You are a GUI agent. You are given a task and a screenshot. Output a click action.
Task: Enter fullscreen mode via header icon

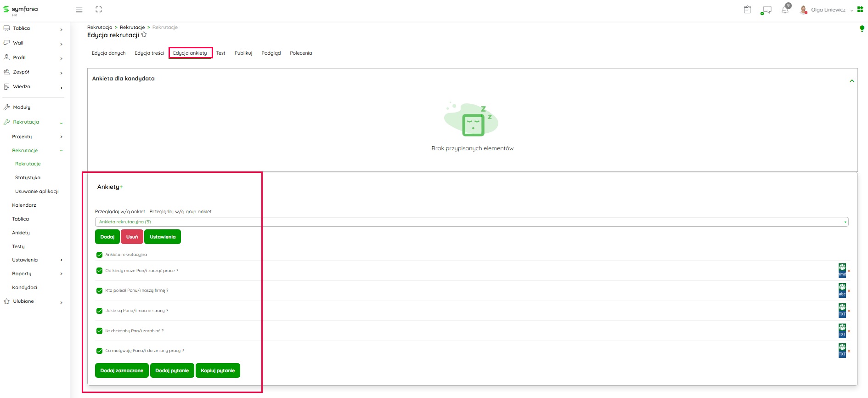(98, 10)
